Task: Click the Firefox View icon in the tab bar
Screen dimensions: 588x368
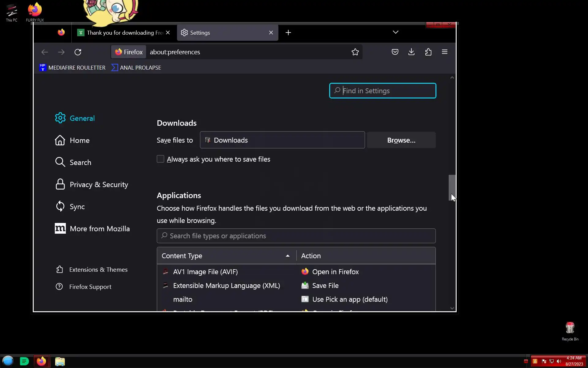Action: pyautogui.click(x=61, y=33)
